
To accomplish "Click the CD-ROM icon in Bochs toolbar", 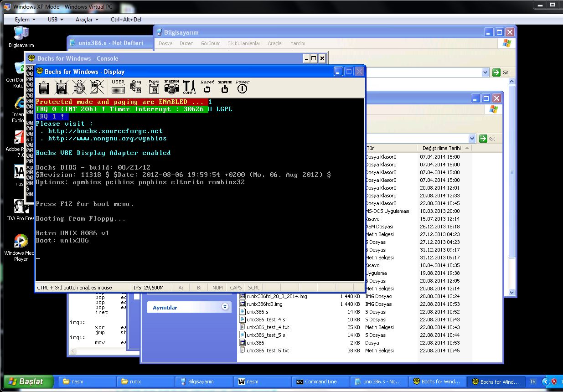I will [79, 87].
